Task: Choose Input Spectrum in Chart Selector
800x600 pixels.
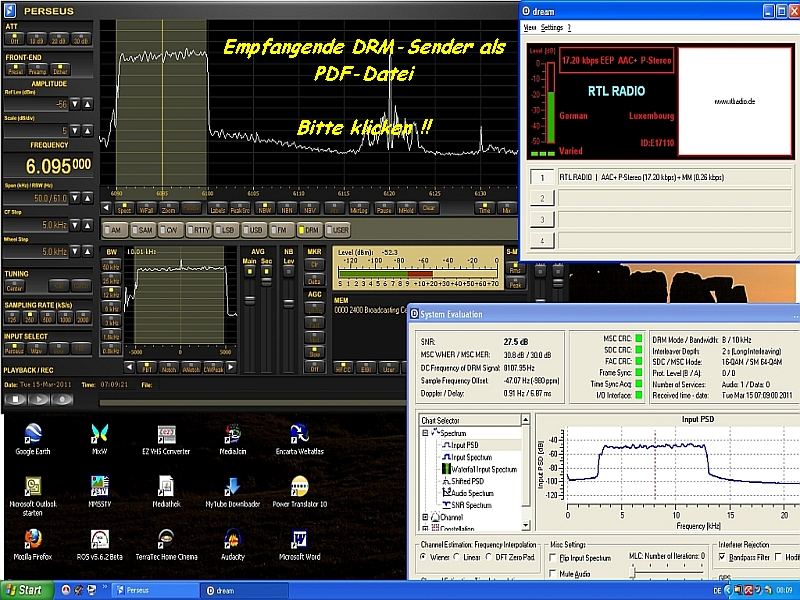Action: pyautogui.click(x=471, y=457)
